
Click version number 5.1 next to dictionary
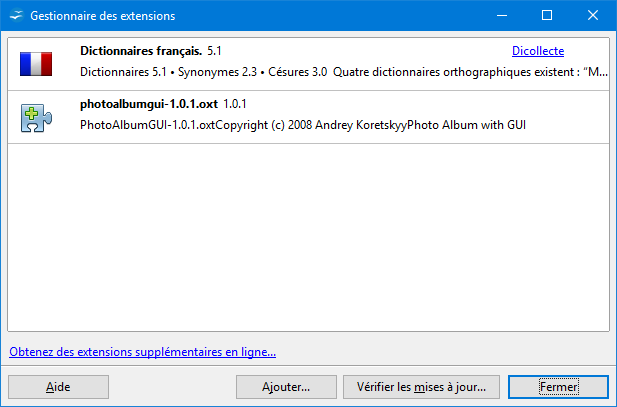[x=214, y=51]
